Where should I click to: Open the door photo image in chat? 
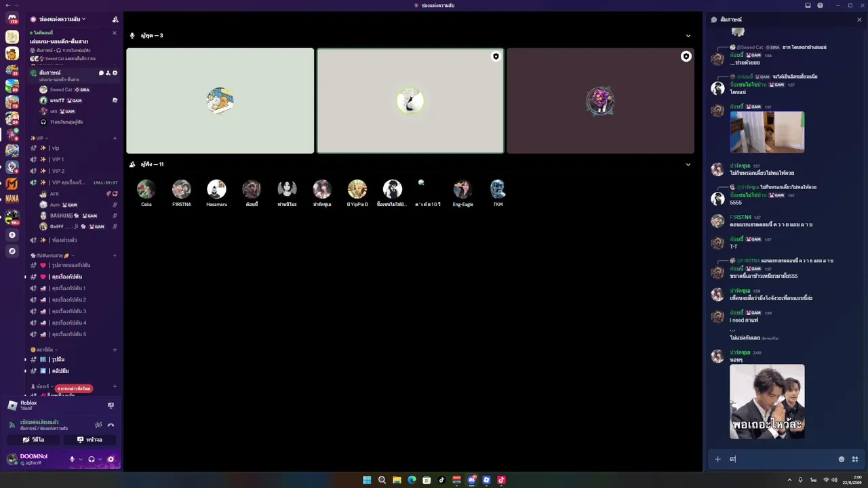coord(767,132)
